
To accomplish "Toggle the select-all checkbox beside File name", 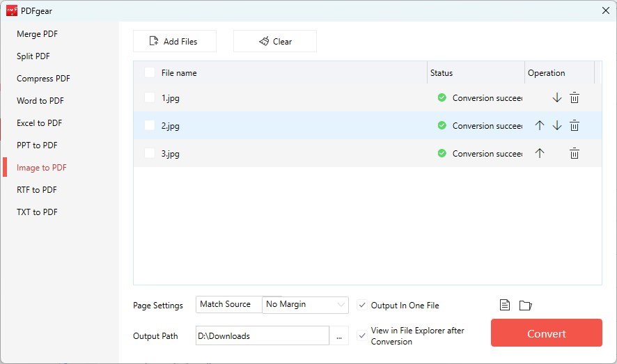I will tap(150, 72).
